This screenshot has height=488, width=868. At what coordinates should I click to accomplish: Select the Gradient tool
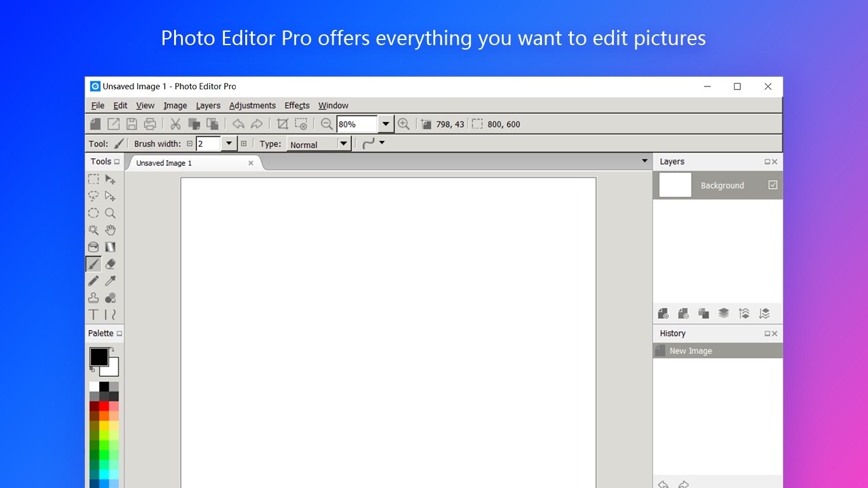pyautogui.click(x=111, y=247)
